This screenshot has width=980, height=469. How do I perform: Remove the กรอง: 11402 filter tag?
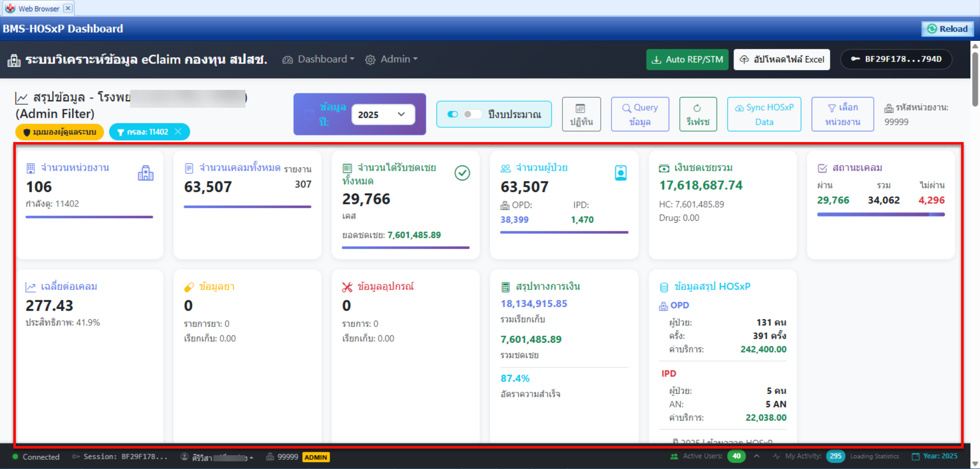pyautogui.click(x=178, y=132)
